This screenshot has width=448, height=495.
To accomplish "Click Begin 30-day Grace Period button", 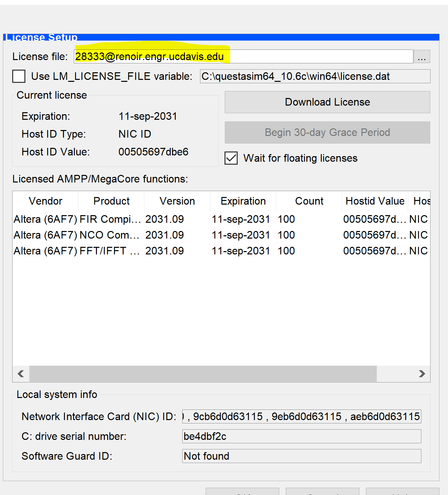I will pyautogui.click(x=327, y=132).
